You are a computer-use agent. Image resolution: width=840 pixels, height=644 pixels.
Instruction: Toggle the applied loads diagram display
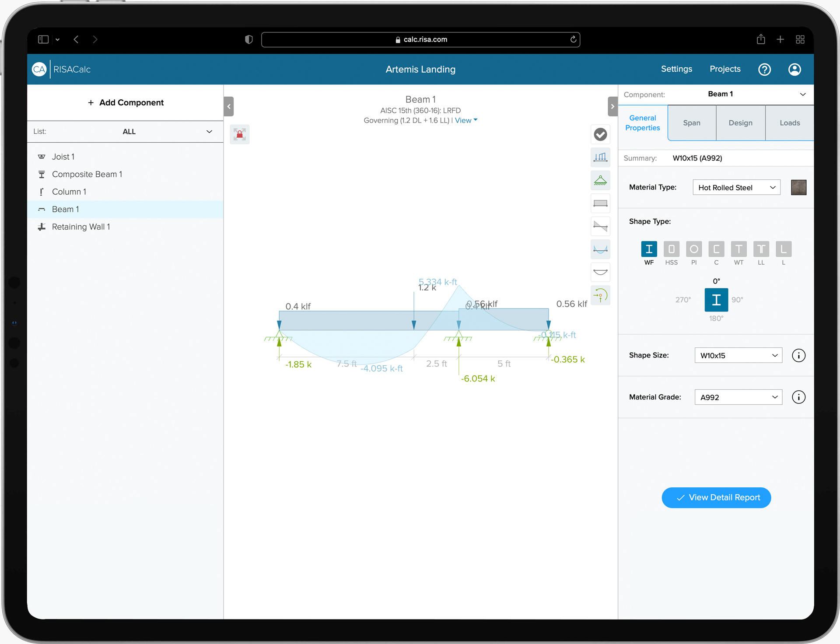600,157
